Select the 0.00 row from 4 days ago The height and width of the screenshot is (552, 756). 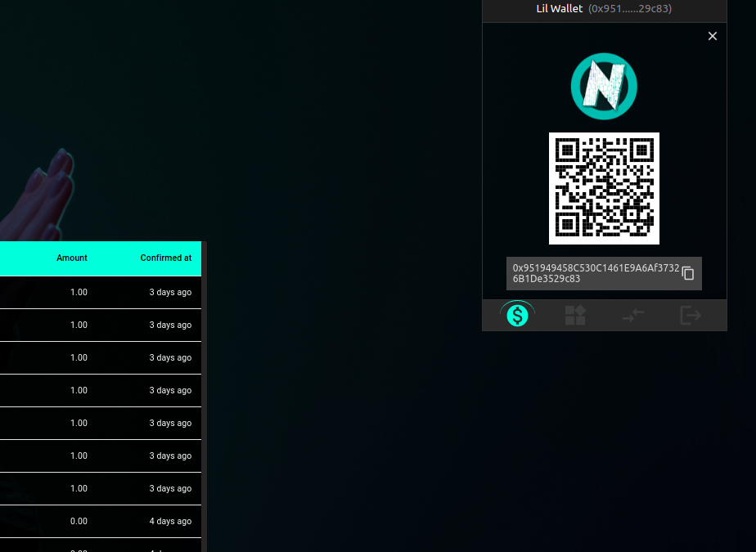tap(98, 521)
